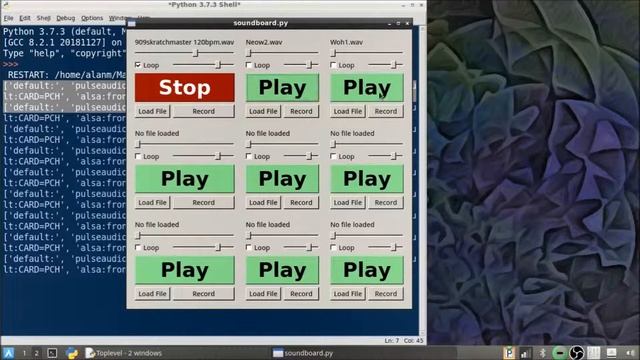Click the Bluetooth tray icon
Screen dimensions: 640x360
(543, 353)
